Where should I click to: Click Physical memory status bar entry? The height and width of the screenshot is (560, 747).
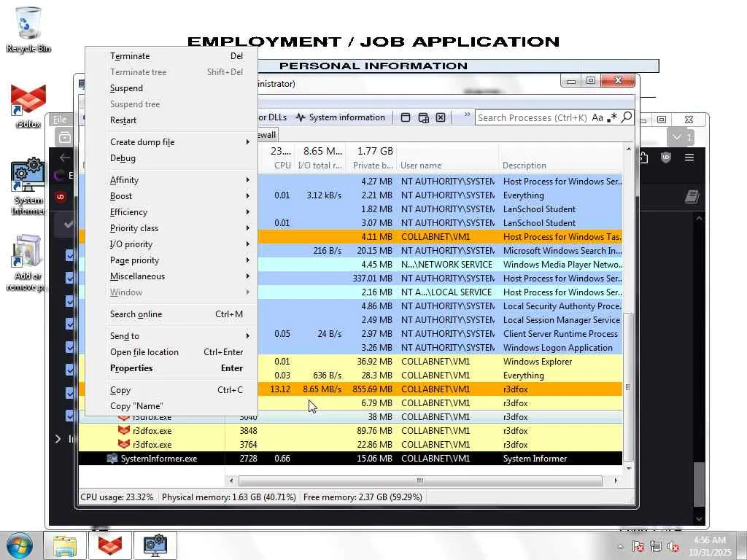point(228,497)
